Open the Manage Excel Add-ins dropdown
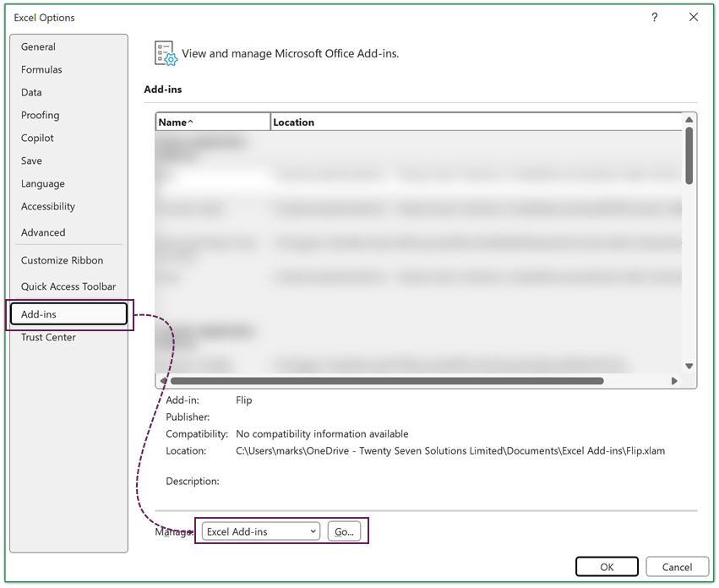The height and width of the screenshot is (588, 719). [x=262, y=531]
